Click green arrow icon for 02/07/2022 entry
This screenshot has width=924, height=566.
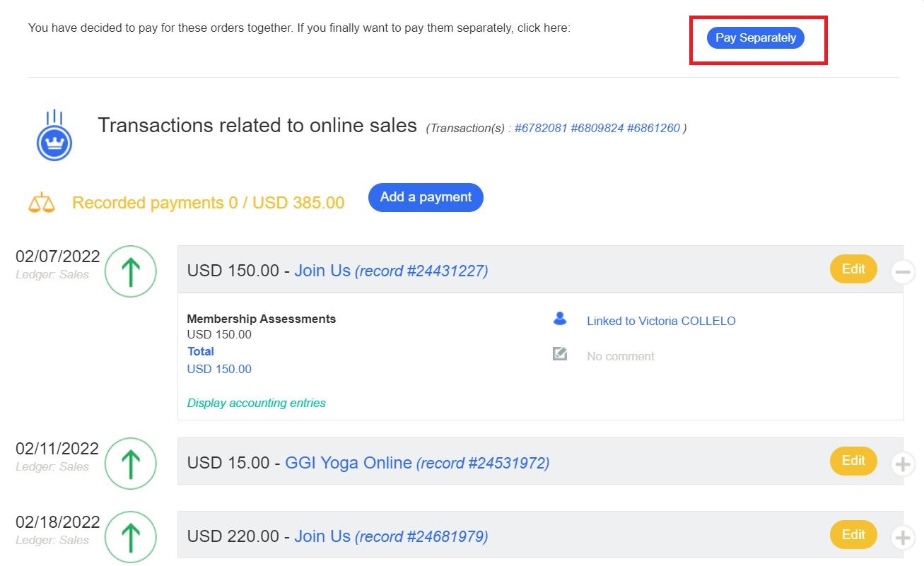click(x=131, y=271)
